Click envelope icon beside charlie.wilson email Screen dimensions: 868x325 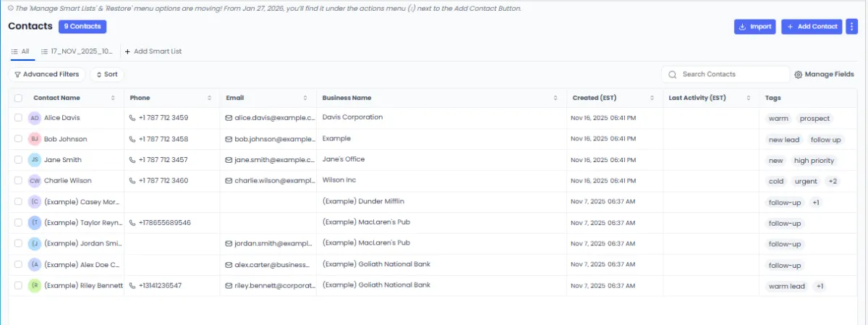point(229,181)
